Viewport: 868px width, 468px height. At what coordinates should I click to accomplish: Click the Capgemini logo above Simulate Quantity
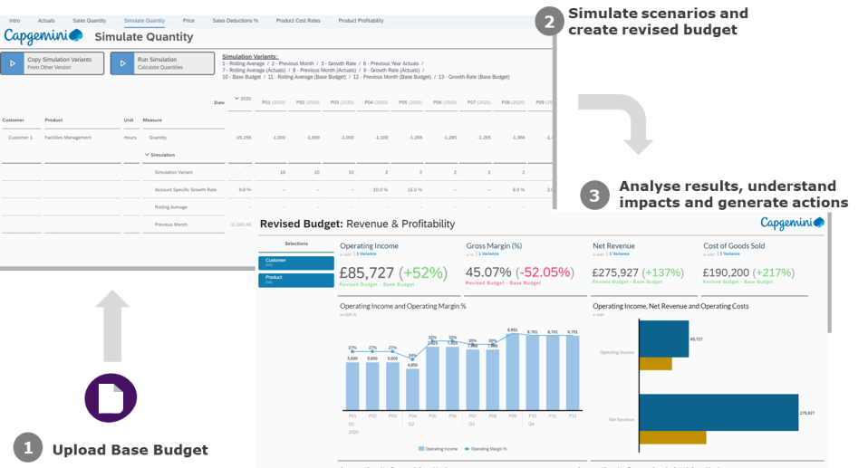43,36
